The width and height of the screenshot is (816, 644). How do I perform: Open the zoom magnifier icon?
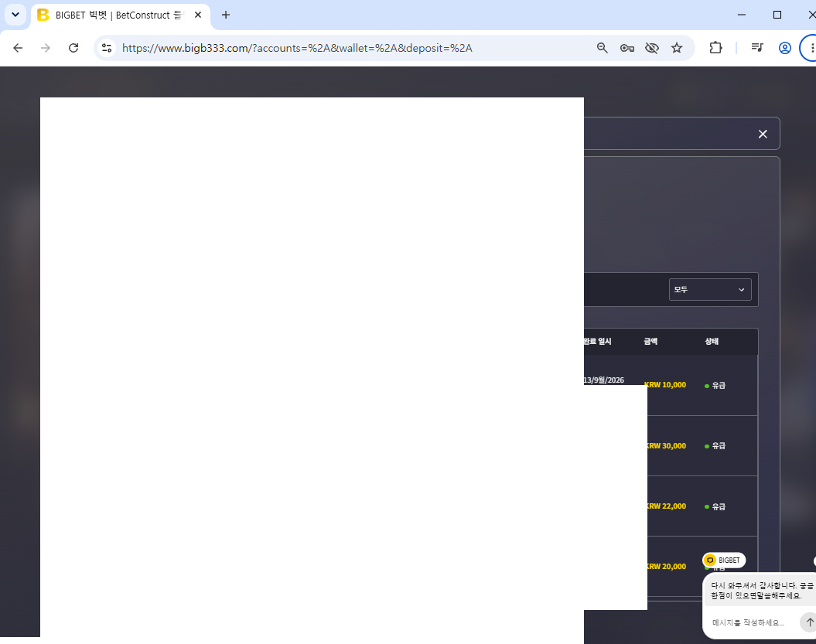602,48
